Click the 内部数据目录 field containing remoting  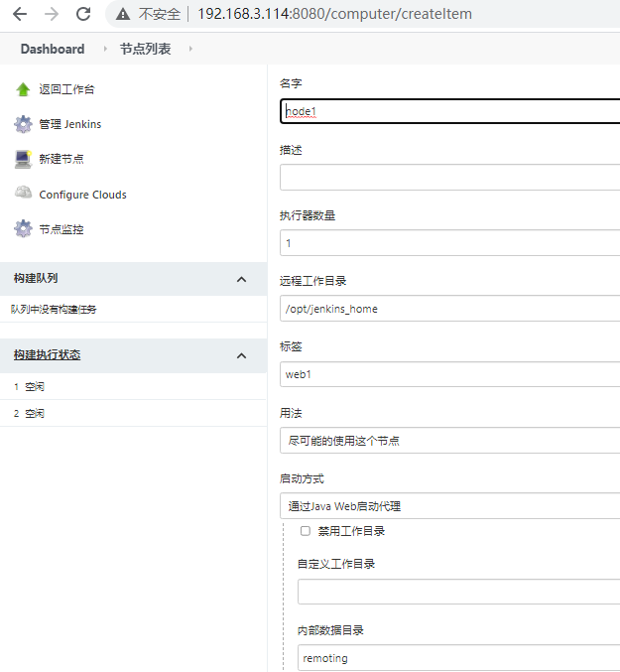coord(459,658)
